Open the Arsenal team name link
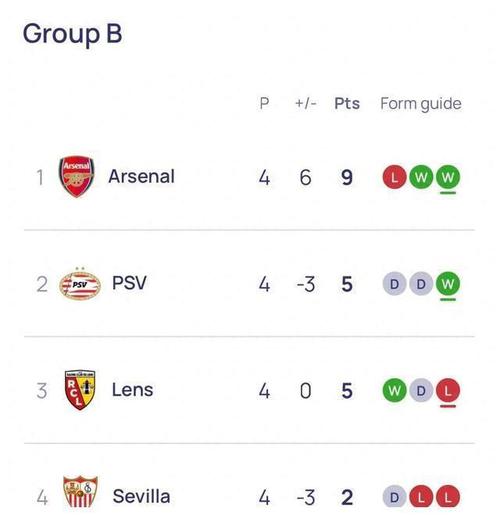 click(x=141, y=176)
